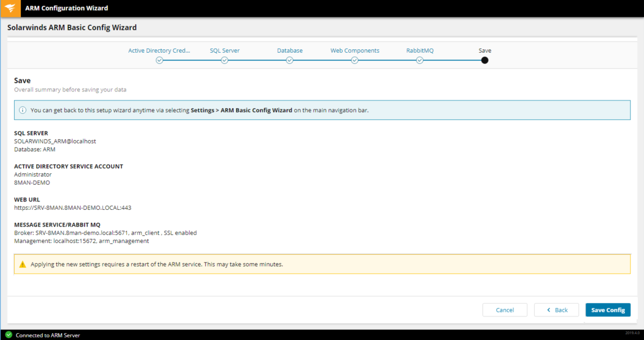Switch to the Database step label
This screenshot has width=644, height=340.
point(289,50)
